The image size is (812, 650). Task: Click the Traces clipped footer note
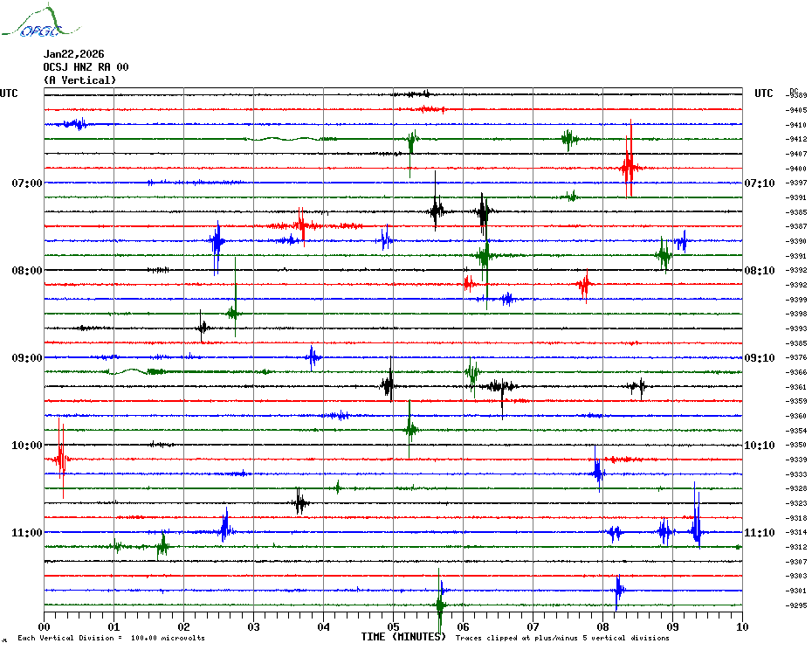tap(562, 639)
